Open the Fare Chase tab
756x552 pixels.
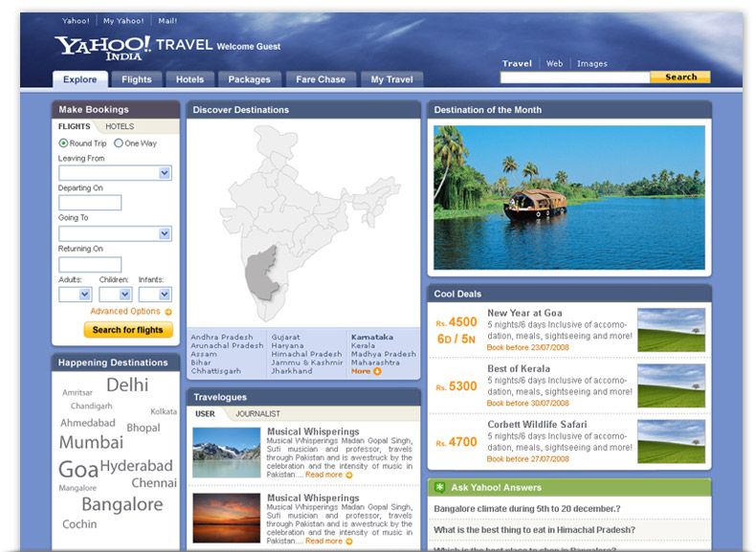click(x=321, y=79)
